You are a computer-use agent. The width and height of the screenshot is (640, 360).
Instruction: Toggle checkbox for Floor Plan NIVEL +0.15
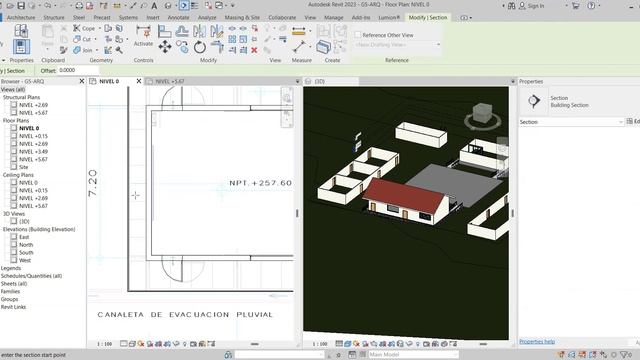(x=13, y=136)
